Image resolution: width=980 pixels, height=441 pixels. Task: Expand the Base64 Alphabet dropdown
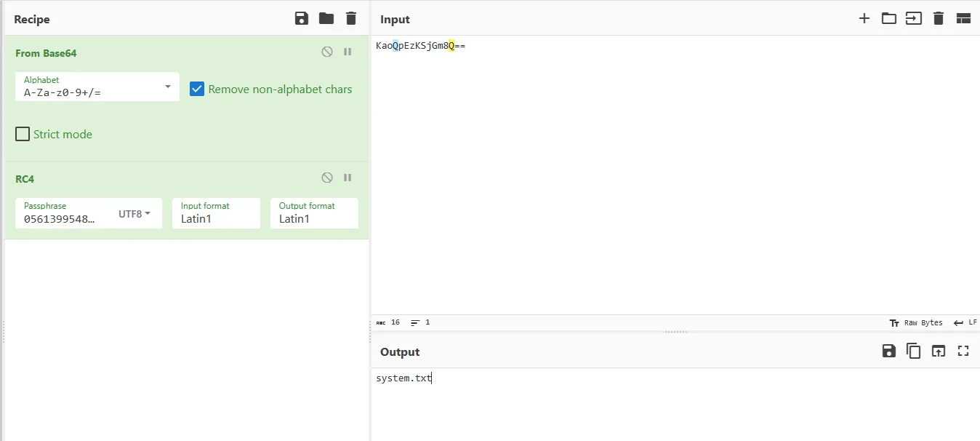pos(97,87)
